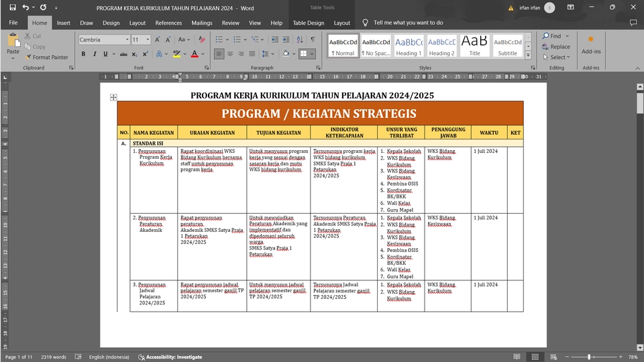
Task: Apply the Title style
Action: click(474, 46)
